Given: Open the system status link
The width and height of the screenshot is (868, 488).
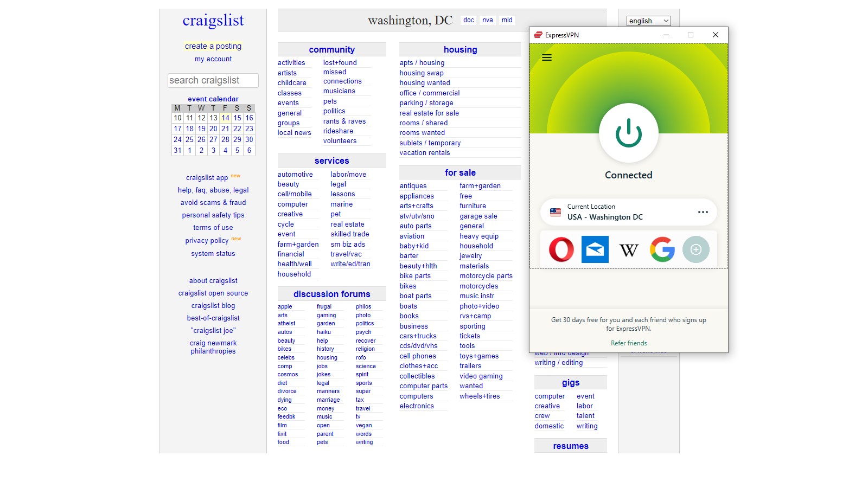Looking at the screenshot, I should tap(213, 254).
